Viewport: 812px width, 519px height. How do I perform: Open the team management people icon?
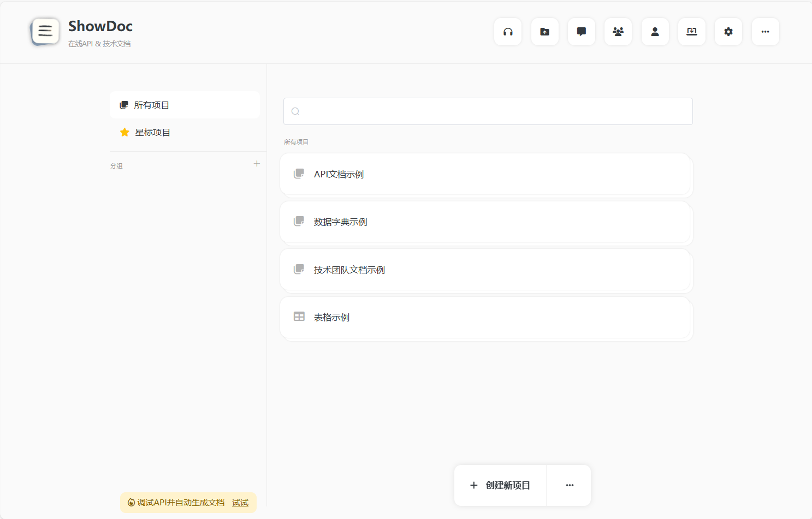click(618, 32)
